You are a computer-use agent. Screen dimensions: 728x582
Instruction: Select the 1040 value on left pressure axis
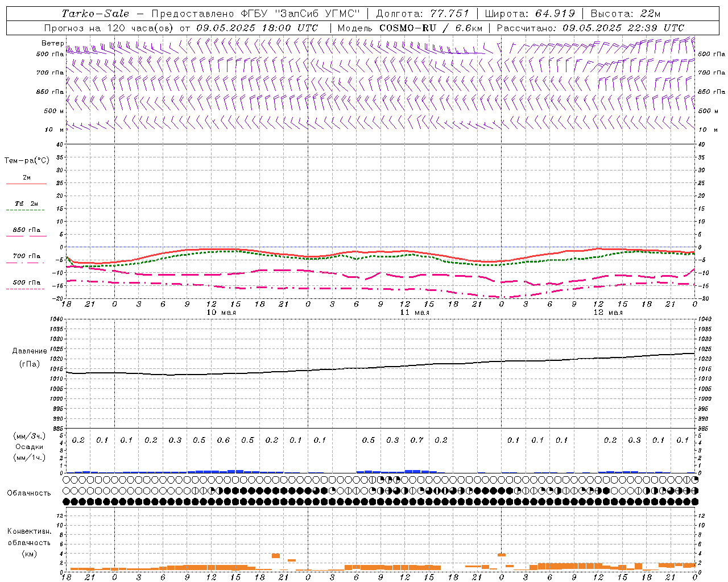[x=56, y=319]
